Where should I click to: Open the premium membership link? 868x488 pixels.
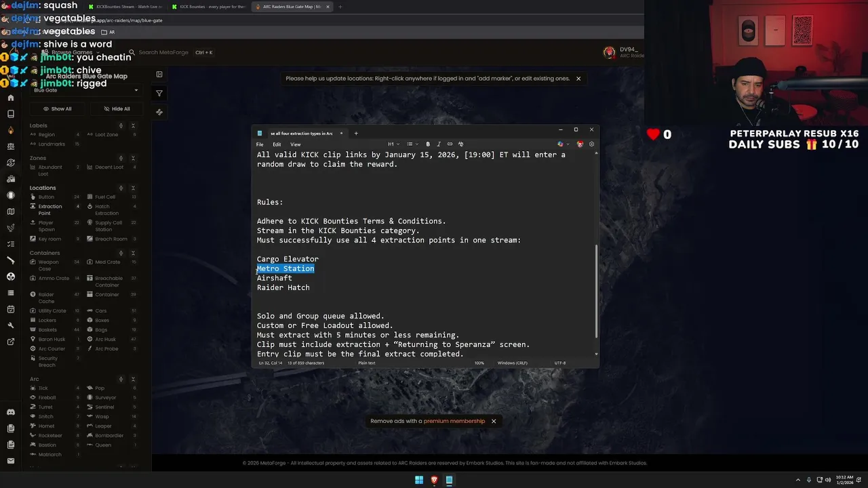pos(454,421)
